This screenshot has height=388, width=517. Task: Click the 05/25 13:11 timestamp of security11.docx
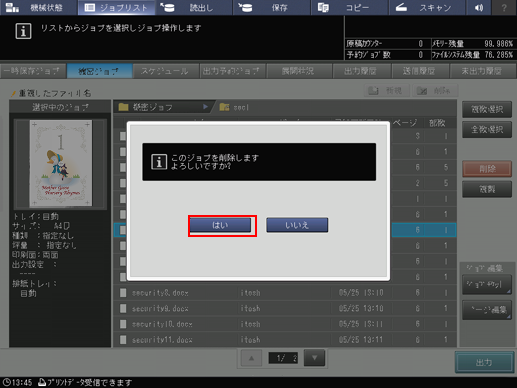pos(361,340)
